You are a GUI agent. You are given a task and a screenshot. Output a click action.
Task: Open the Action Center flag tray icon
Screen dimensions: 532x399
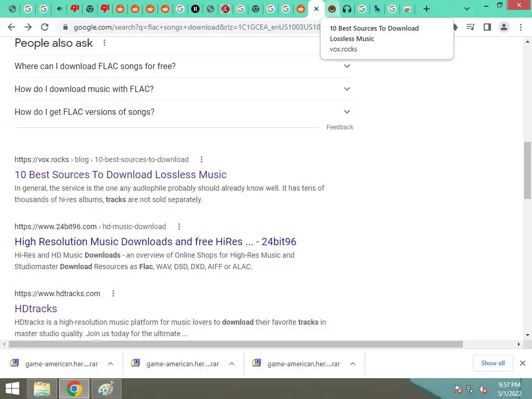point(458,389)
